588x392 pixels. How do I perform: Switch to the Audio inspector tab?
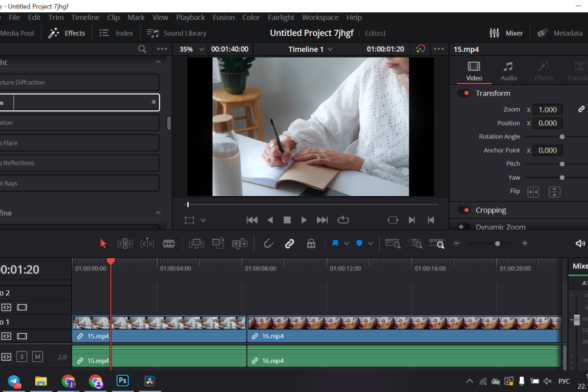point(508,70)
